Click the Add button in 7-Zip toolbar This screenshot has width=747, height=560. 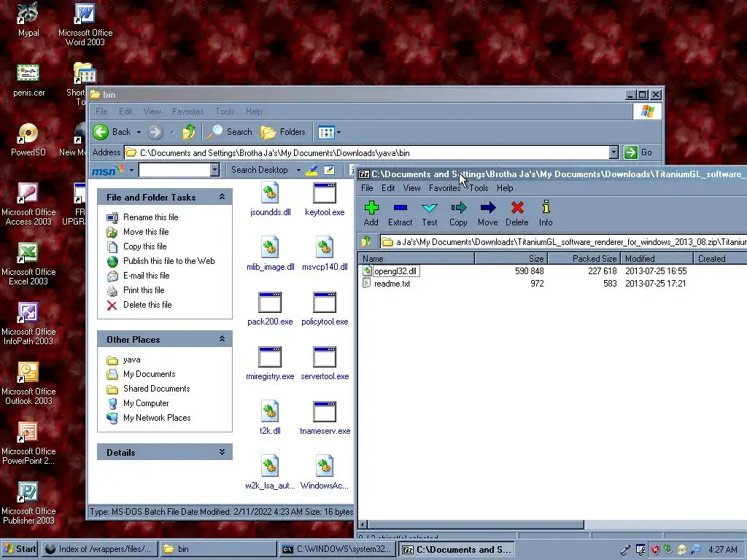coord(371,213)
